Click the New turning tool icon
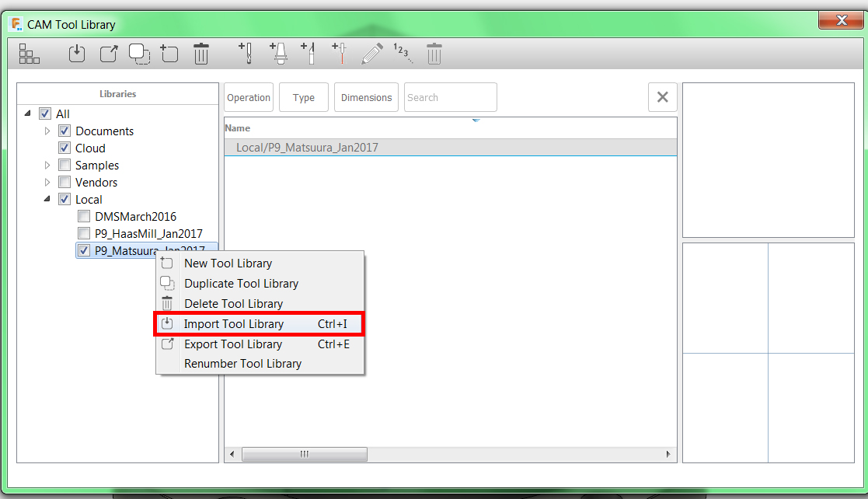 [x=309, y=54]
